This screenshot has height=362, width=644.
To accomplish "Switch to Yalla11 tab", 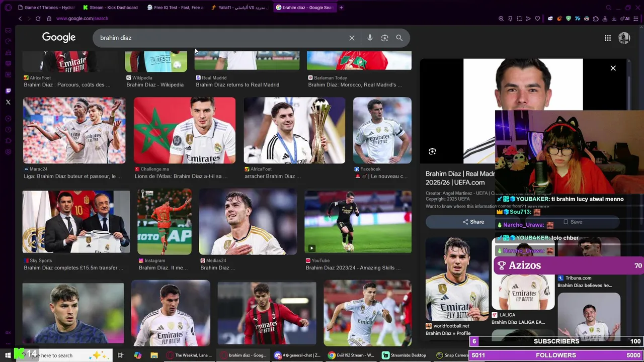I will pos(239,8).
